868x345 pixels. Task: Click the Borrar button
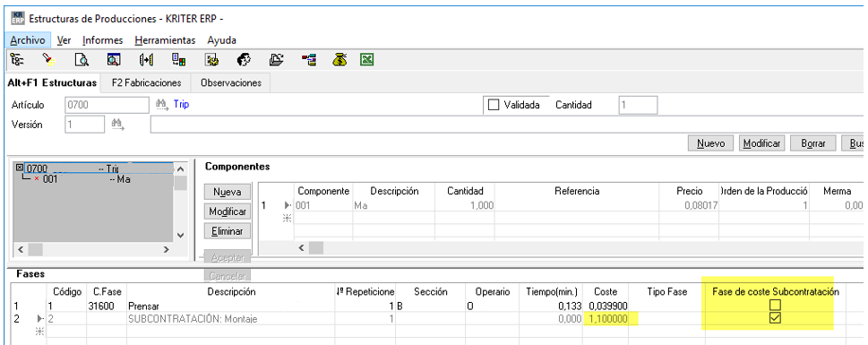click(x=813, y=143)
